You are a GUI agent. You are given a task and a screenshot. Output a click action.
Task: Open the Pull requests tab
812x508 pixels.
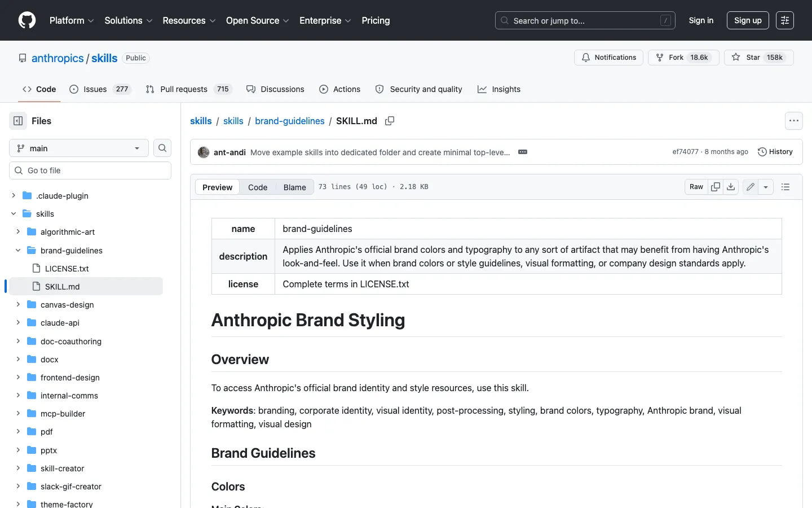[188, 89]
